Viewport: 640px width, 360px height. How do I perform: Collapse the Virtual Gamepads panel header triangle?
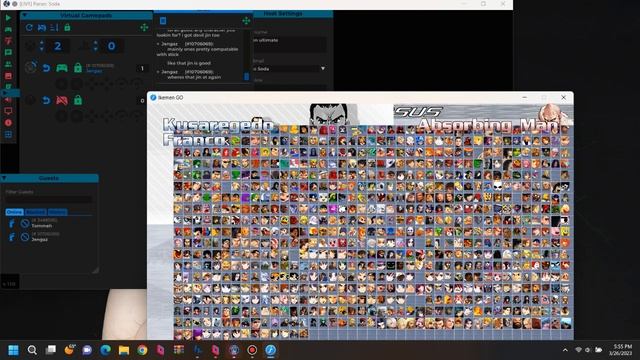click(x=24, y=16)
